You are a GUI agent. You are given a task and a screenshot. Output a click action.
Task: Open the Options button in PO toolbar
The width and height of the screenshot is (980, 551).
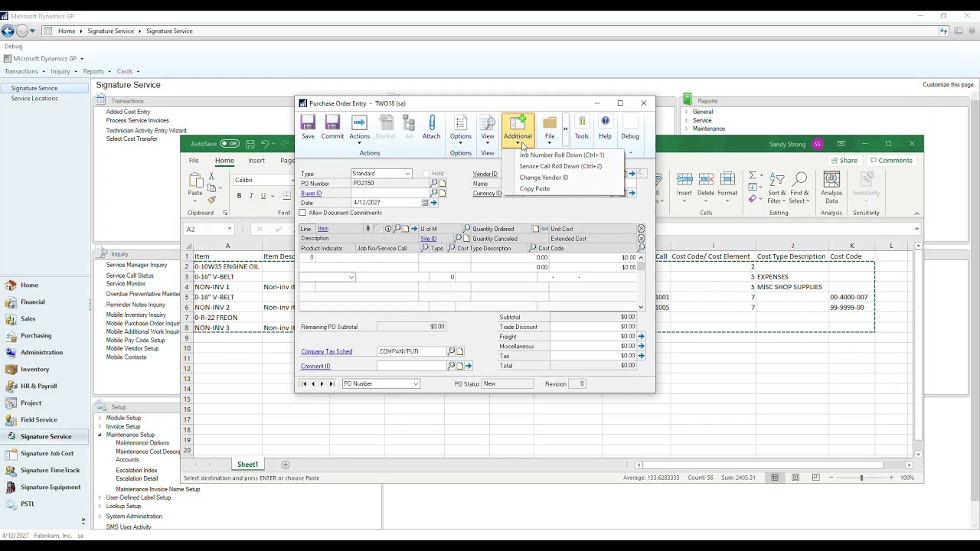coord(461,129)
